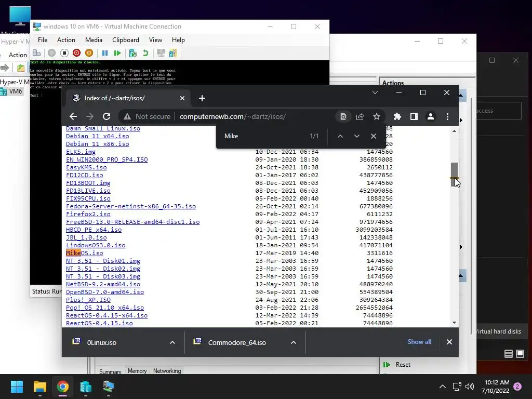Switch to the Memory tab in Hyper-V Manager

tap(137, 371)
